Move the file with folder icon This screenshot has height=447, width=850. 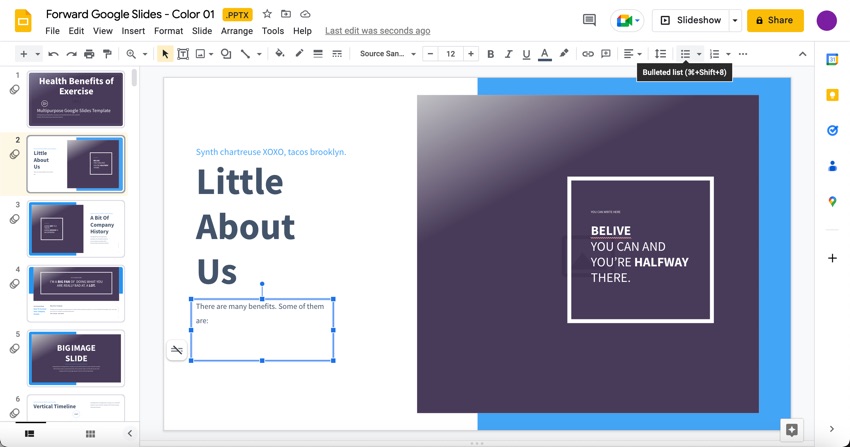(x=286, y=14)
